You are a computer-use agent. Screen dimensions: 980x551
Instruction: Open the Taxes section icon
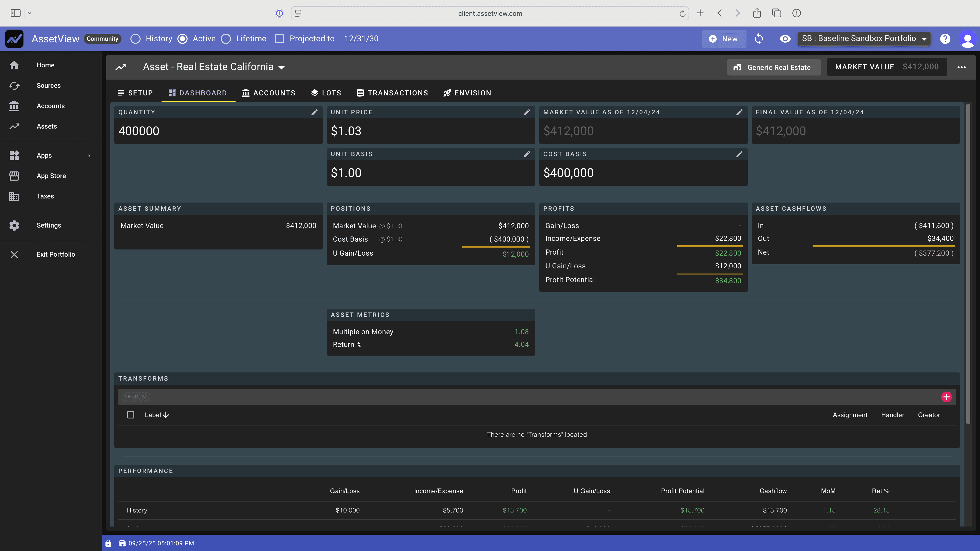pos(14,196)
